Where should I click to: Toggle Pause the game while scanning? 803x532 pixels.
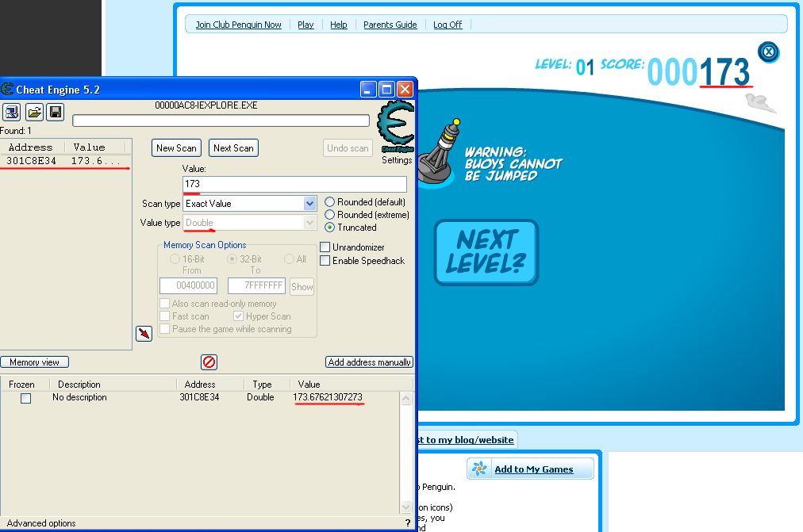coord(164,329)
